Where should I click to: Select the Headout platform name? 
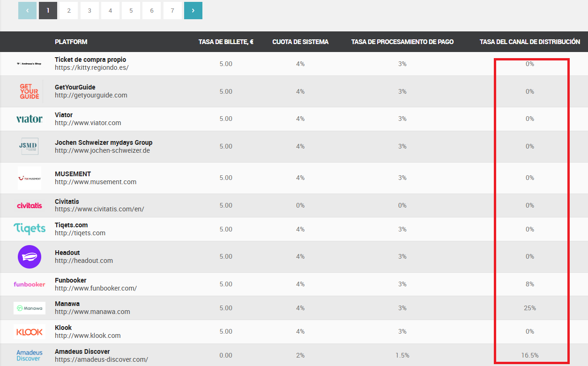(67, 253)
